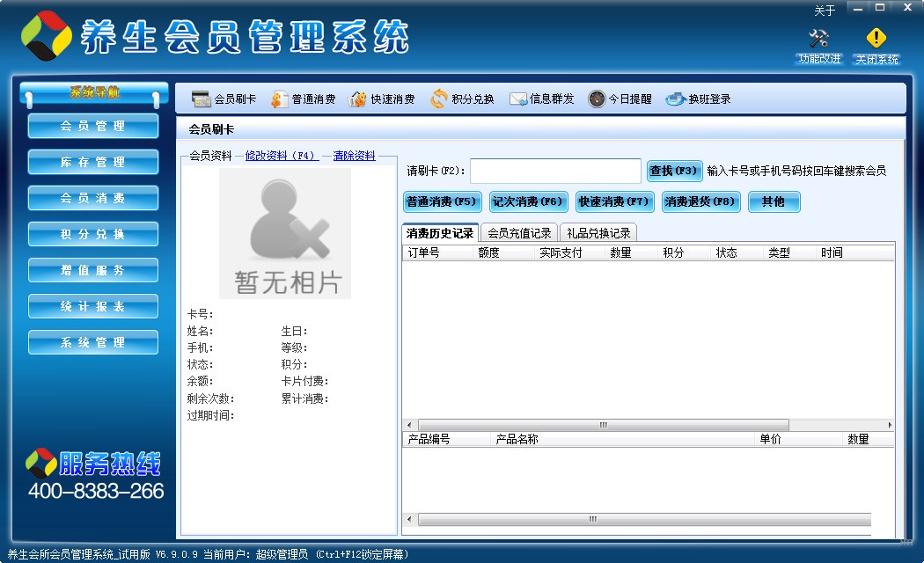Image resolution: width=924 pixels, height=563 pixels.
Task: Click the 系统导航 panel header
Action: pos(94,92)
